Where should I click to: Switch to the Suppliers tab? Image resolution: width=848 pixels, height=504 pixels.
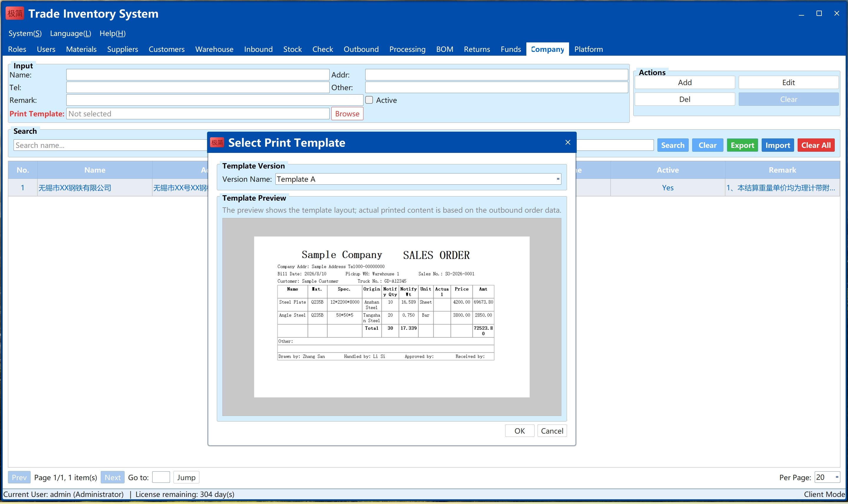[x=123, y=49]
